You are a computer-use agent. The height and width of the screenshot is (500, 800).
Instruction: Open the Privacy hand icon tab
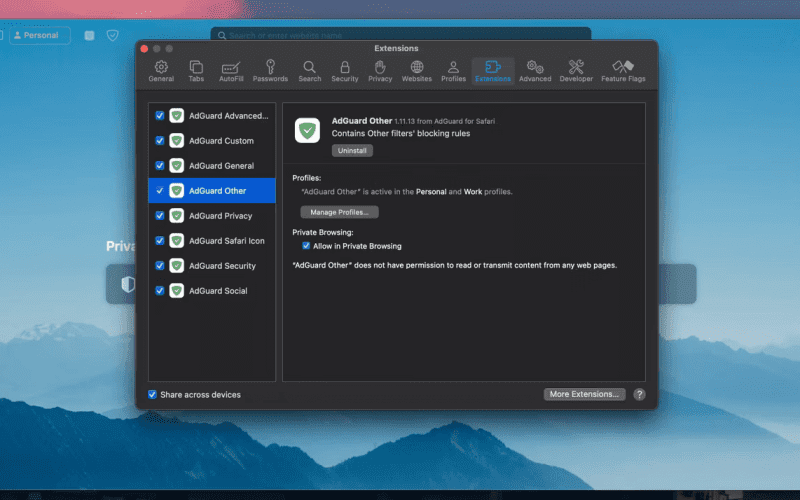point(380,71)
